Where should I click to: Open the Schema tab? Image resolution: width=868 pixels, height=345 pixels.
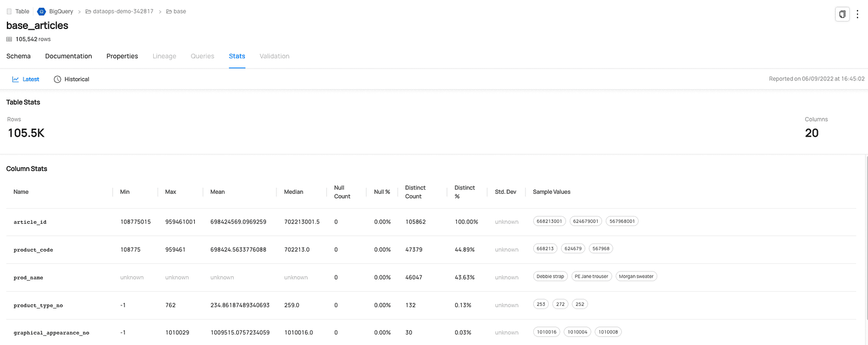(19, 56)
